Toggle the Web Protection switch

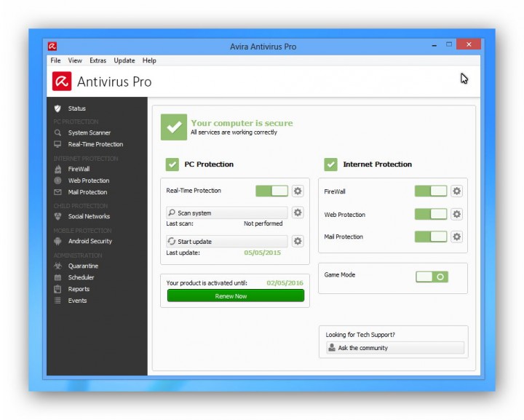tap(431, 214)
